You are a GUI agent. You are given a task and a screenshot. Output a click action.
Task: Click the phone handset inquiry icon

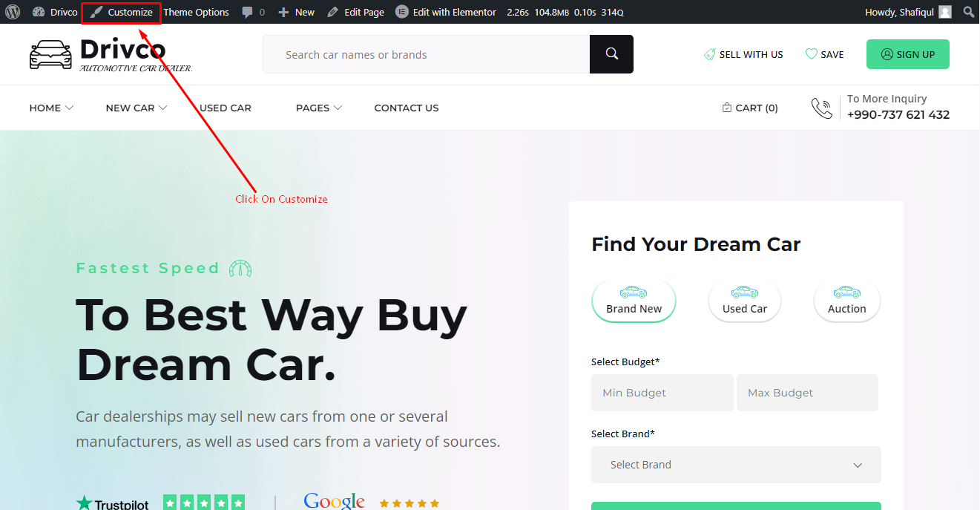(x=822, y=108)
